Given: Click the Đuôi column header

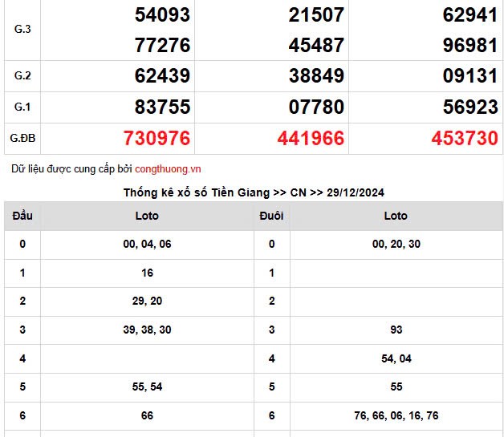Looking at the screenshot, I should click(272, 216).
